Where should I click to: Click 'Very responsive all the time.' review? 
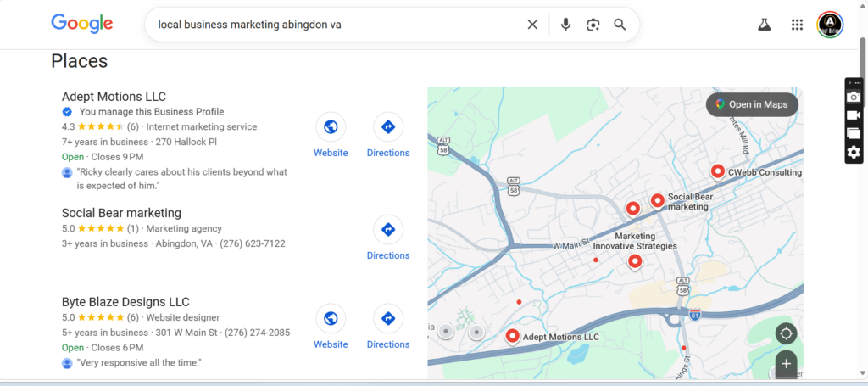click(x=139, y=363)
